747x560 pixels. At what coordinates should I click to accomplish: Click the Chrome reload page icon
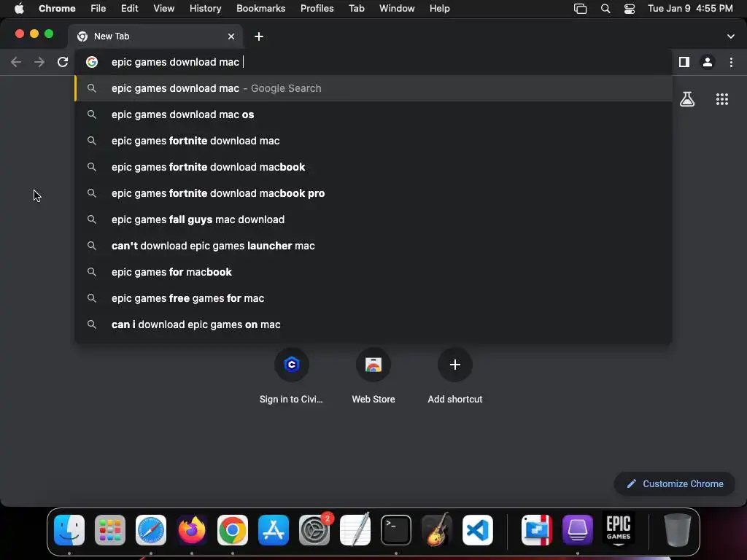point(63,62)
